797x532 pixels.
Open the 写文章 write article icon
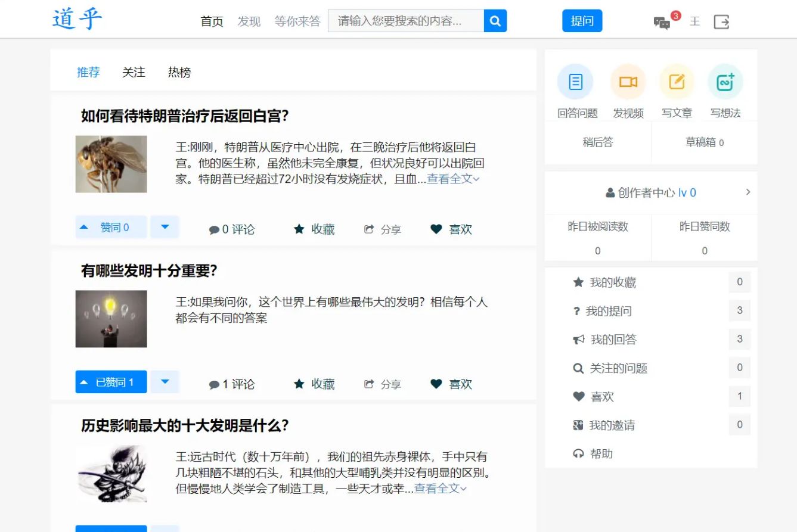(x=677, y=82)
